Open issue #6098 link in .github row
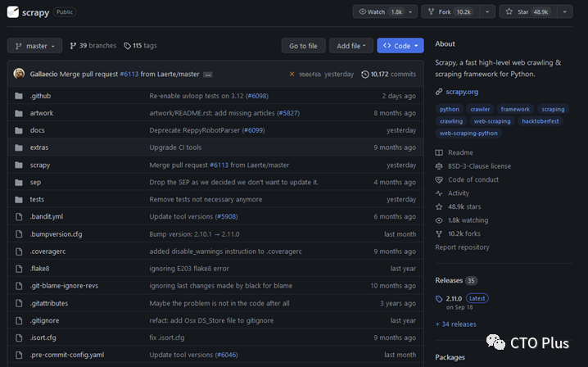Screen dimensions: 588x367 (257, 96)
